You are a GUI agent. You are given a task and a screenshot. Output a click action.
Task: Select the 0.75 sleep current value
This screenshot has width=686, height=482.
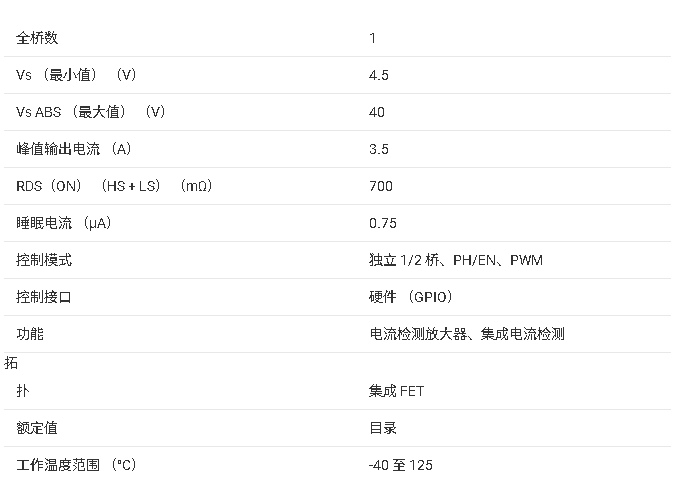[383, 223]
